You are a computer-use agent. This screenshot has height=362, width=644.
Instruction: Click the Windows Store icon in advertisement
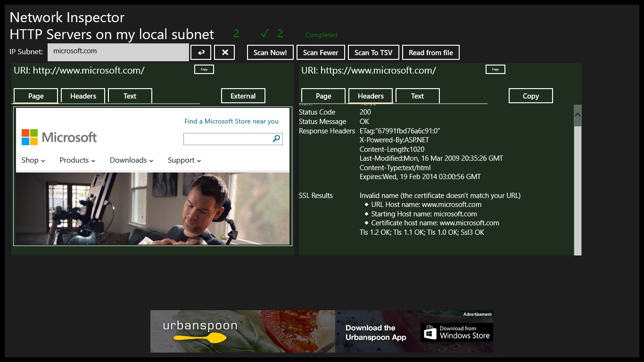(x=430, y=332)
